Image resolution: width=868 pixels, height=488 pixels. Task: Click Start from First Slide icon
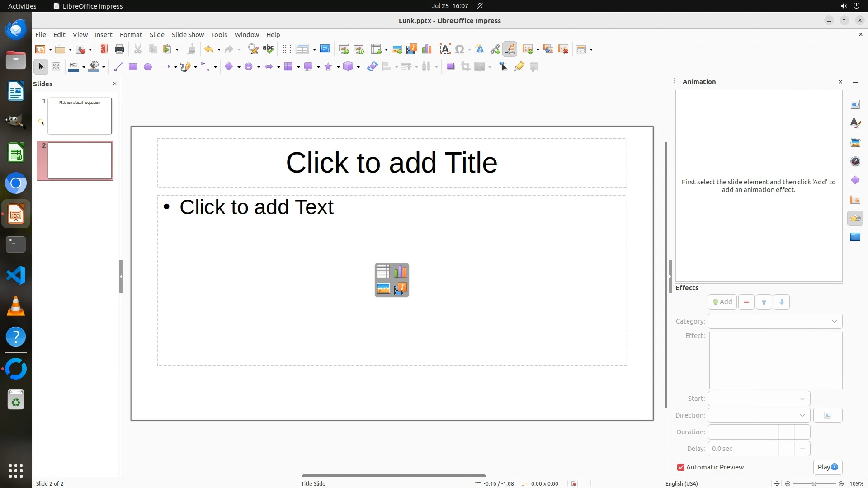click(x=344, y=49)
